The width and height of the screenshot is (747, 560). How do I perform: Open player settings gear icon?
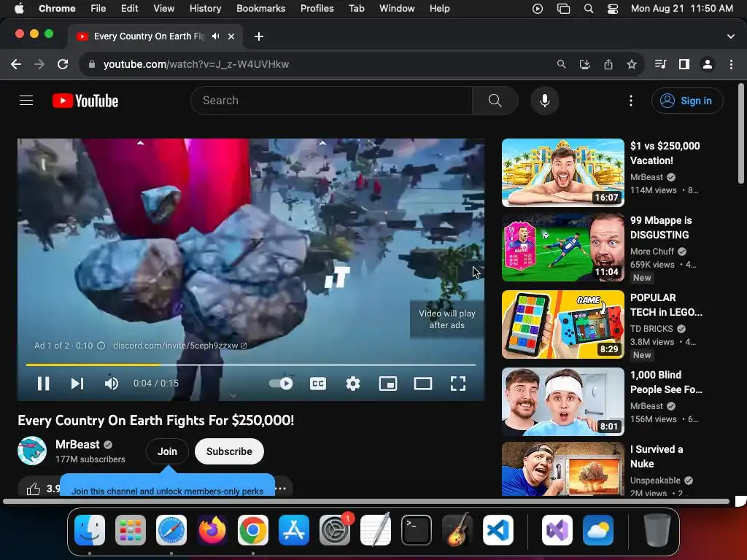(352, 384)
